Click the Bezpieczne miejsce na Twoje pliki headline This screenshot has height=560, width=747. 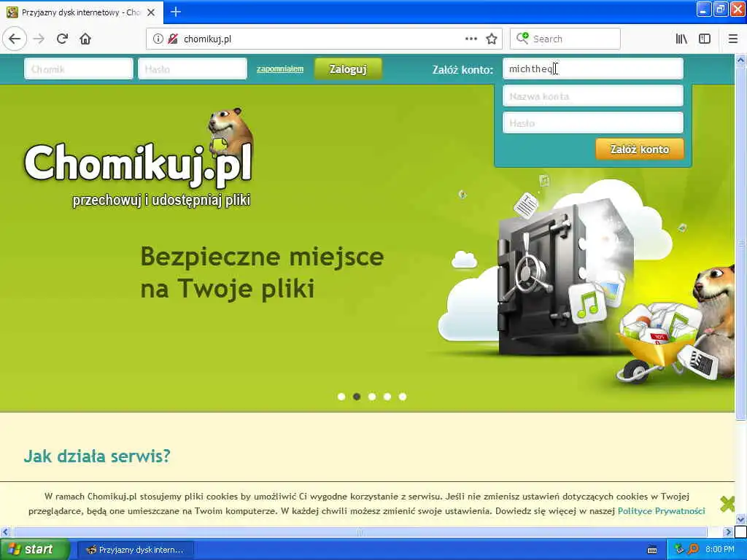(262, 273)
